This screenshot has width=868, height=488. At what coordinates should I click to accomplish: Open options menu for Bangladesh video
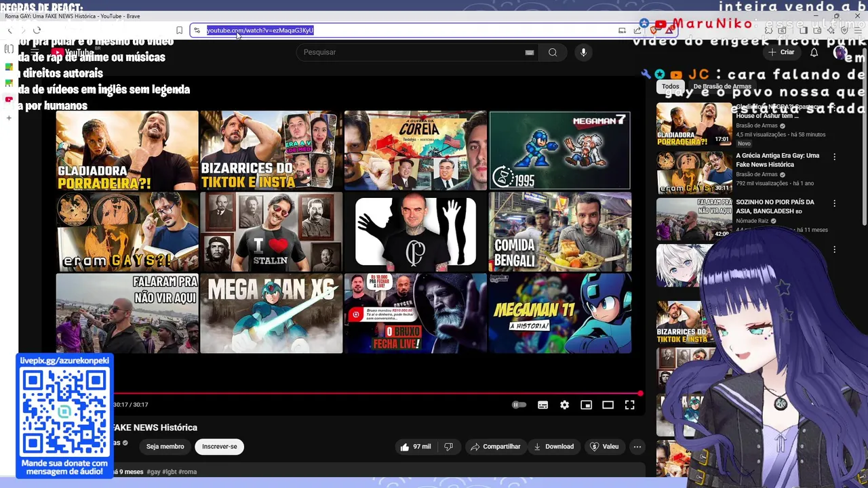click(835, 203)
